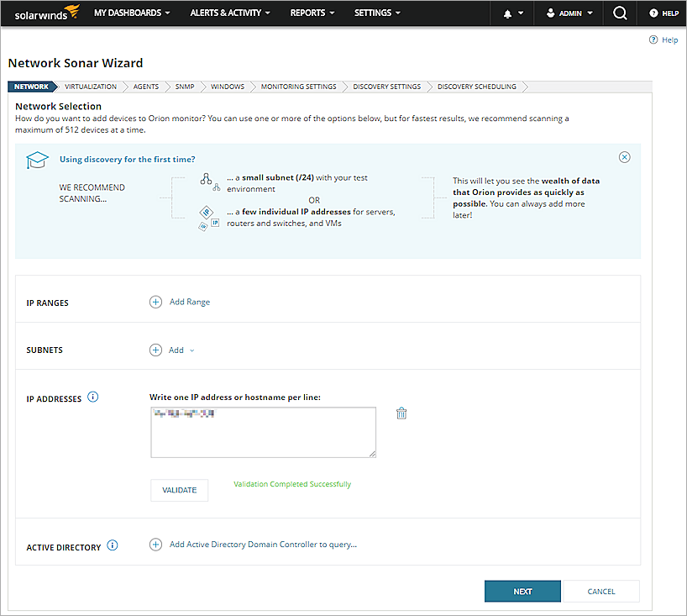Viewport: 687px width, 616px height.
Task: Open the ADMIN account dropdown
Action: (x=568, y=13)
